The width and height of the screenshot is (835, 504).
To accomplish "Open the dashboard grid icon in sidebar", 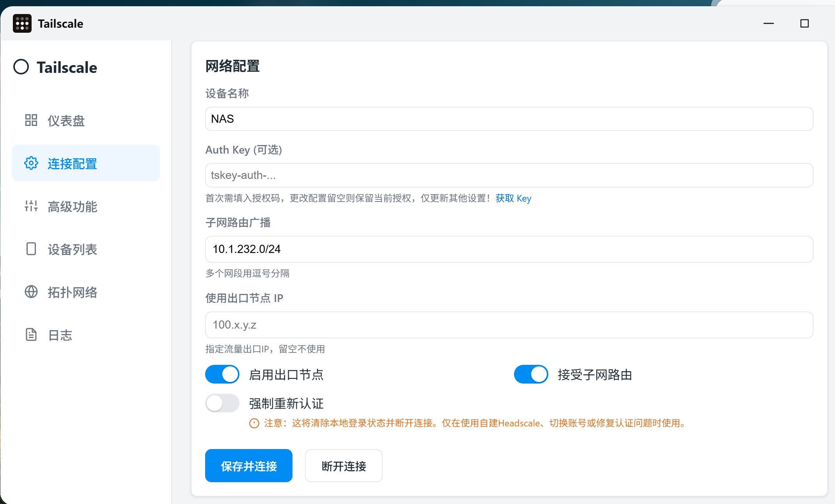I will click(x=31, y=120).
